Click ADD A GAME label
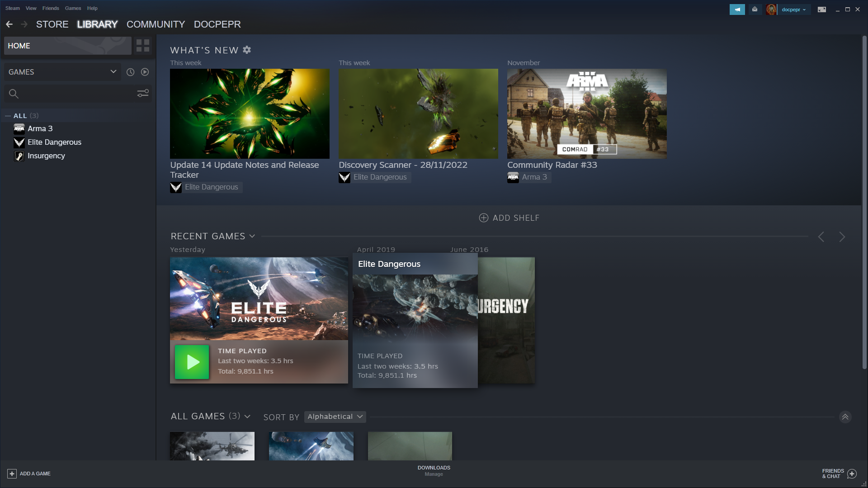 coord(35,474)
